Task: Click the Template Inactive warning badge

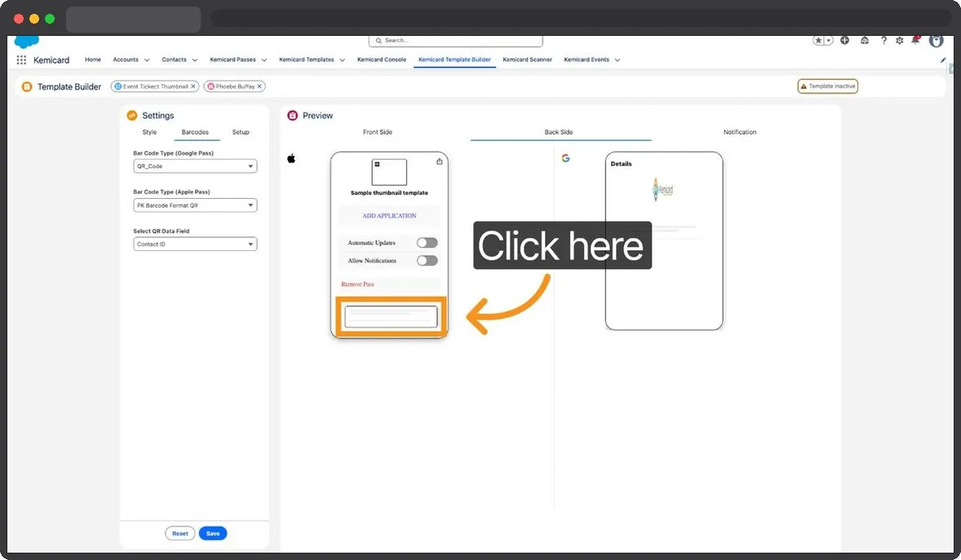Action: coord(827,86)
